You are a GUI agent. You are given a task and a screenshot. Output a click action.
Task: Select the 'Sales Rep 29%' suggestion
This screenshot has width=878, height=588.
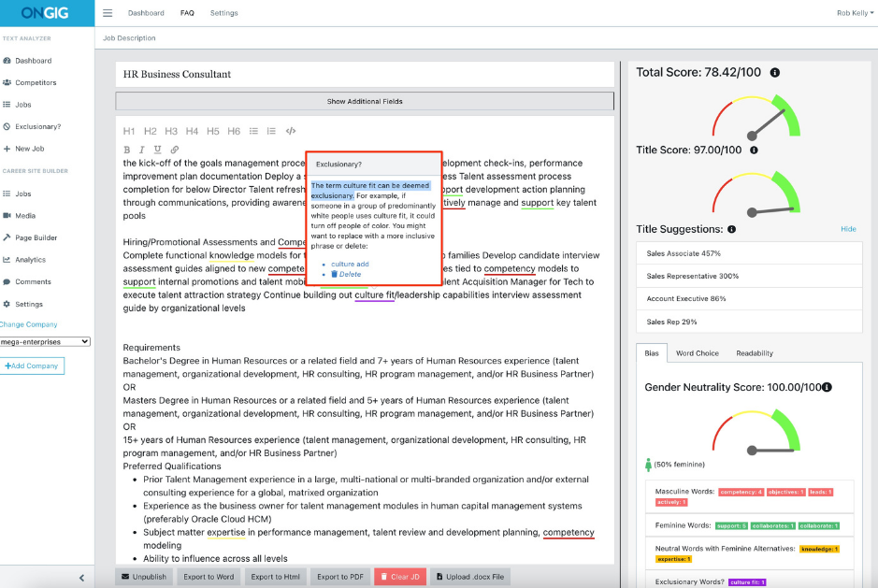coord(749,322)
